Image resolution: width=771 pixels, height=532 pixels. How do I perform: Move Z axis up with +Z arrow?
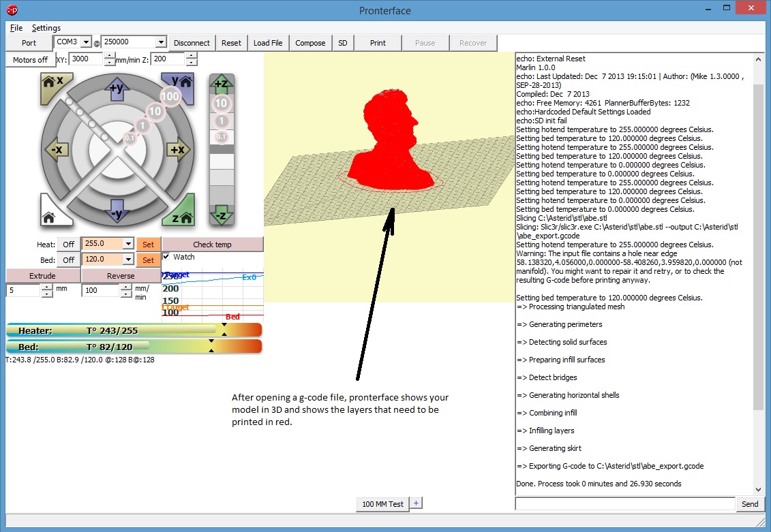[x=222, y=84]
